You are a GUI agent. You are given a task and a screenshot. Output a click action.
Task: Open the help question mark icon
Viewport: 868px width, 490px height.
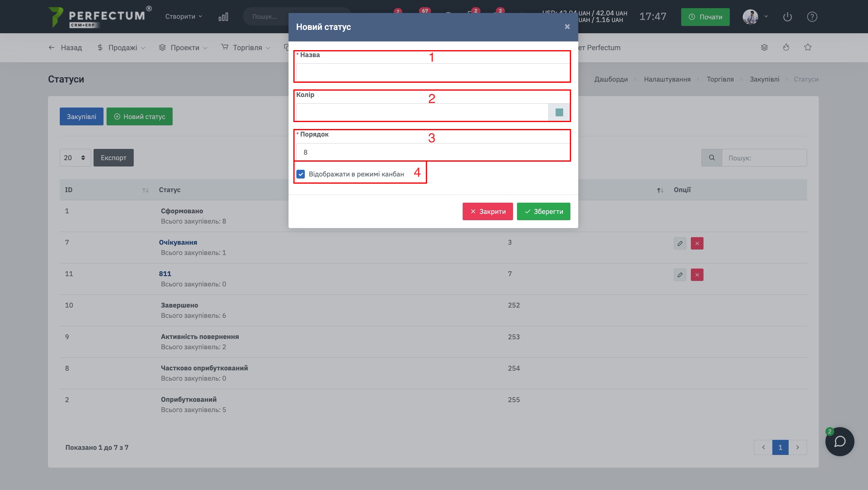[x=812, y=17]
